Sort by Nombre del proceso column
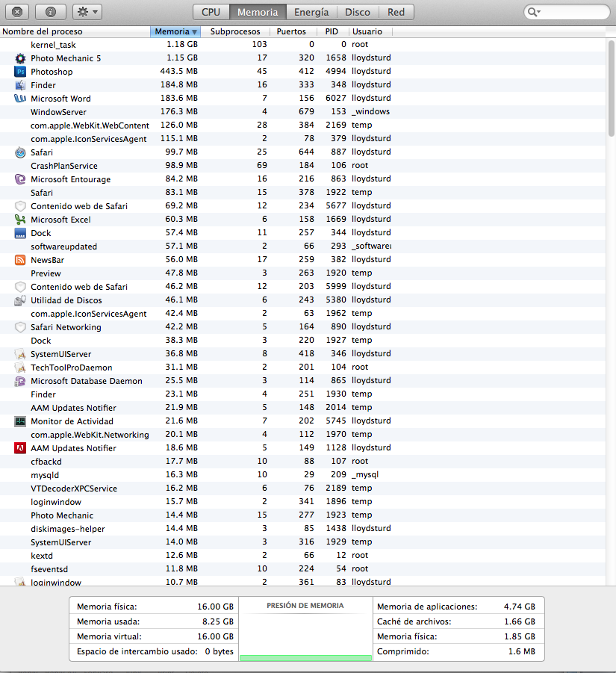The image size is (616, 673). (x=75, y=31)
